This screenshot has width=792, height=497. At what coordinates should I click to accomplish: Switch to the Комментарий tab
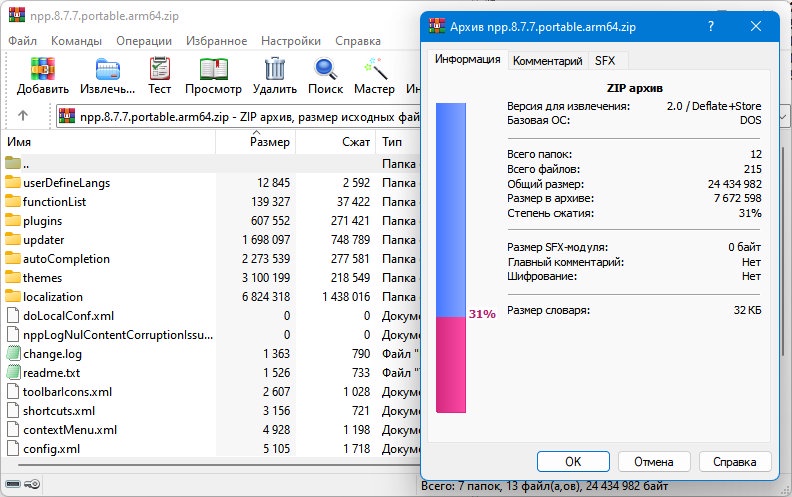(548, 61)
